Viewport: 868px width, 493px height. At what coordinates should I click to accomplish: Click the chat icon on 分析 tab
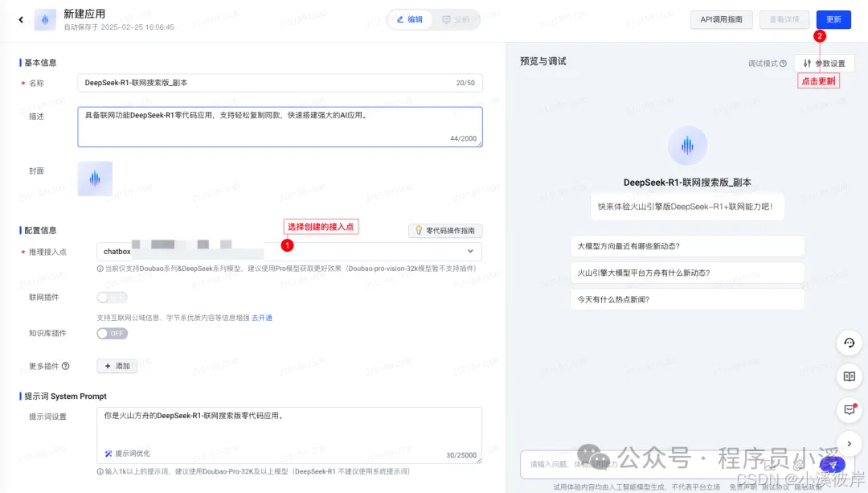(446, 19)
